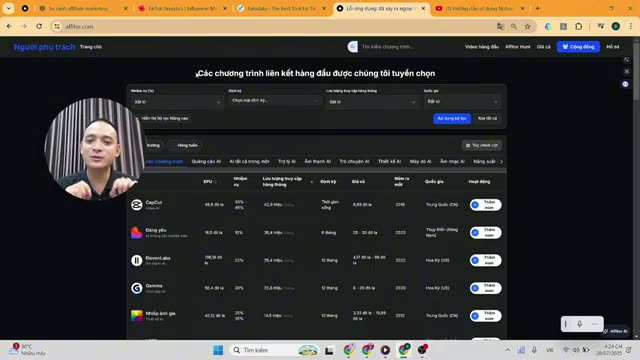Visit CapCut via Thăm xem button
This screenshot has width=640, height=360.
pos(485,205)
